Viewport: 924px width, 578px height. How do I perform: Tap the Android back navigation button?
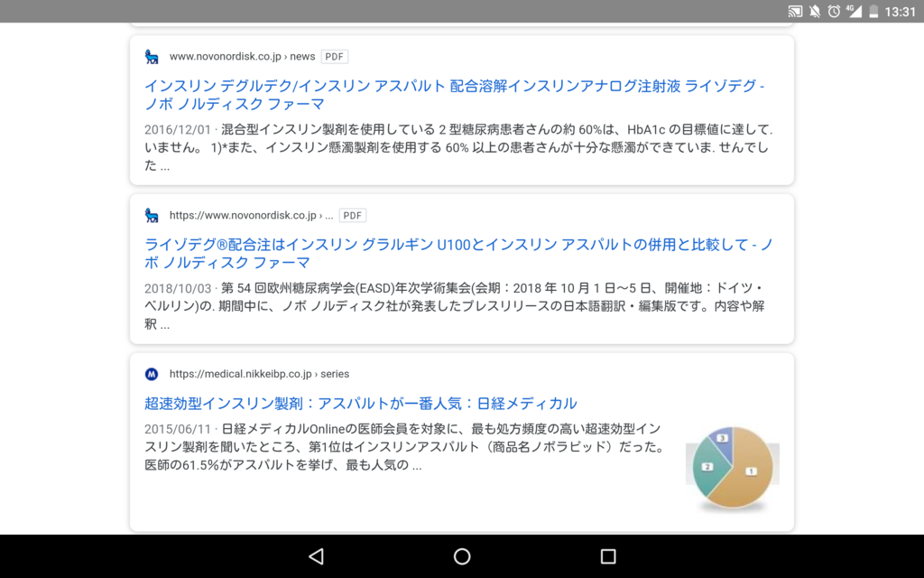[317, 556]
